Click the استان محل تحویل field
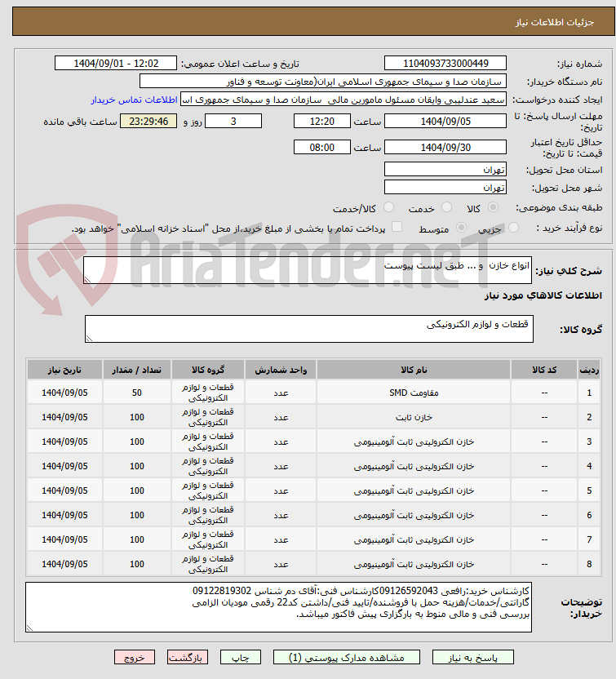This screenshot has width=616, height=679. [445, 169]
